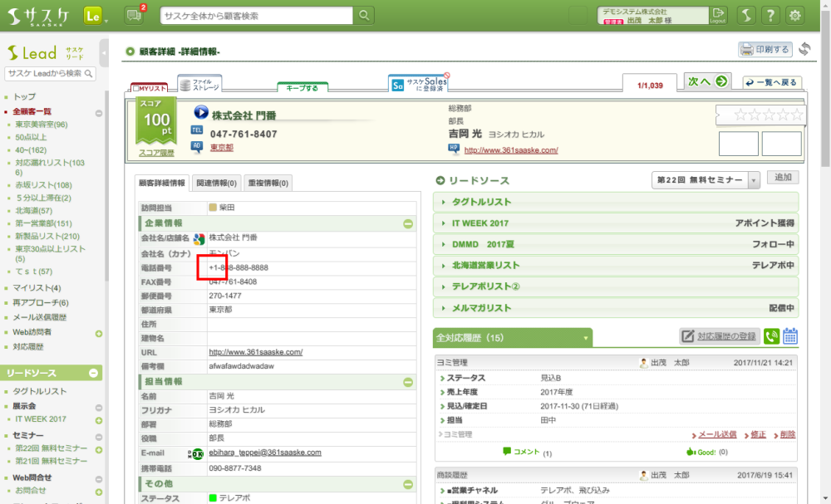Open メール送信履歴 in the sidebar
Screen dimensions: 831x504
click(x=40, y=317)
